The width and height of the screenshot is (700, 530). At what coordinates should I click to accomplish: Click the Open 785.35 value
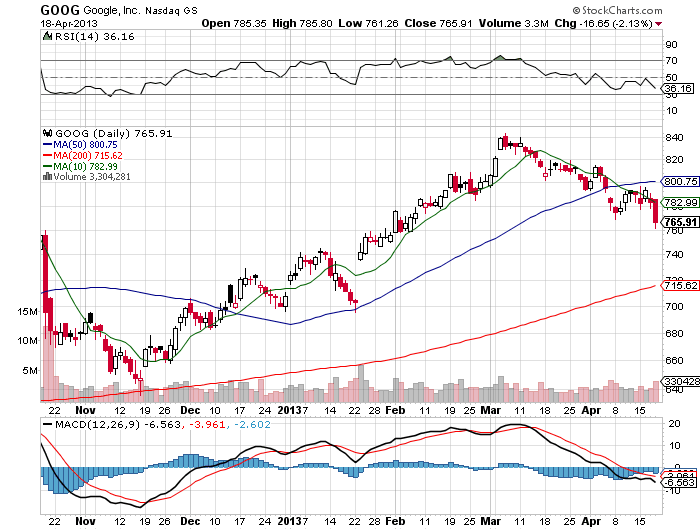[234, 24]
